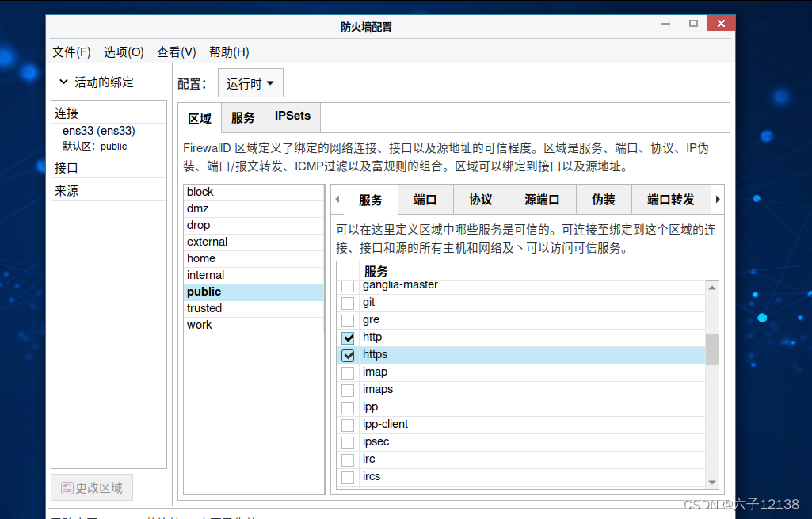Click scrollbar down arrow in services list
812x519 pixels.
(712, 483)
